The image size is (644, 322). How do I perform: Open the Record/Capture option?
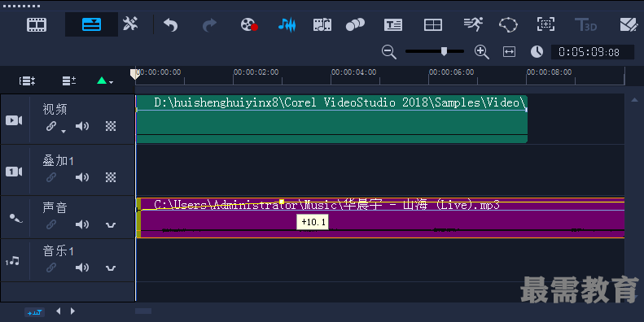(x=249, y=24)
